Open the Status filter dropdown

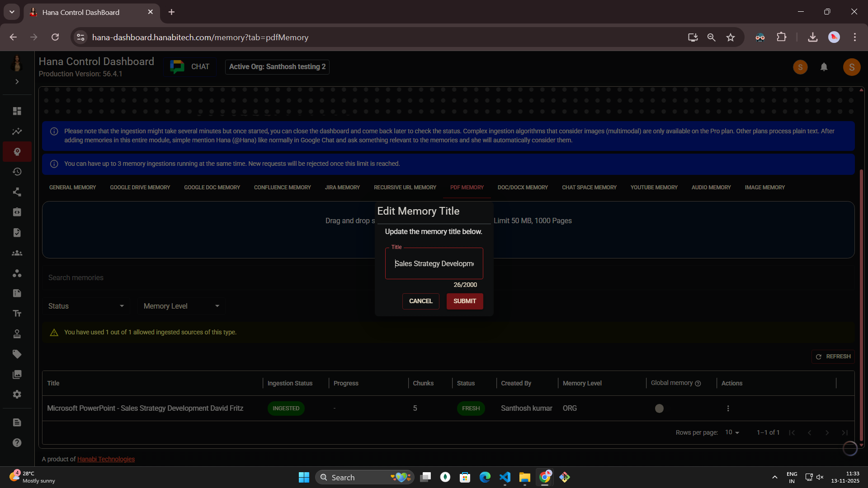point(86,306)
